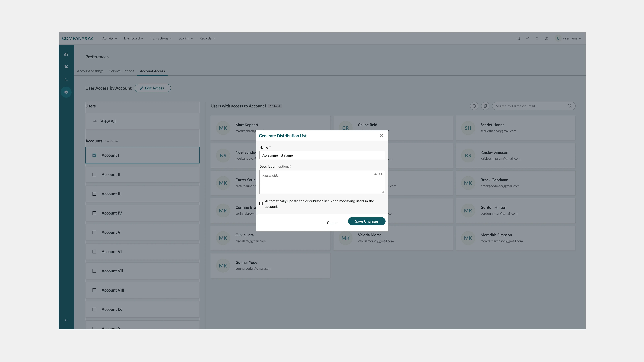Open the username account dropdown

tap(572, 38)
